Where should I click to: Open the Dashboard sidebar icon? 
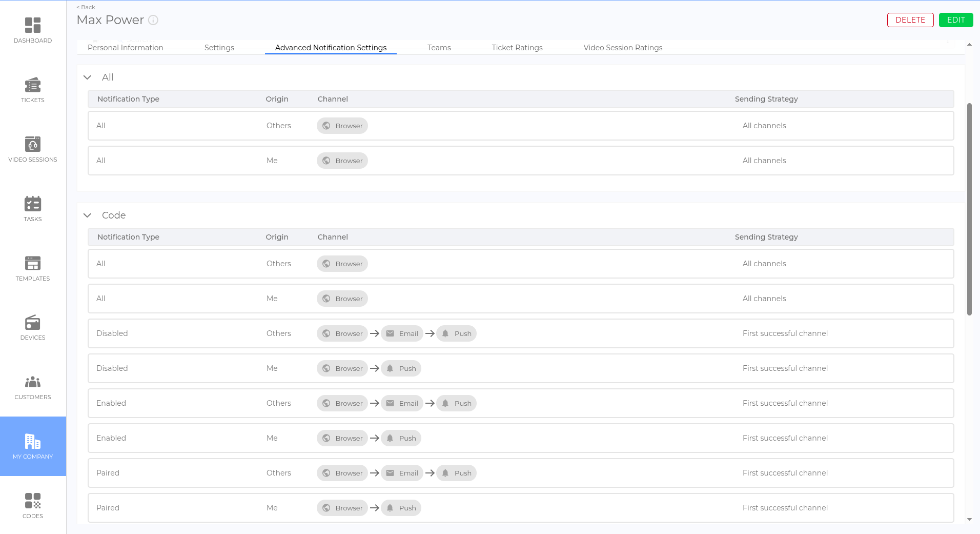point(33,30)
